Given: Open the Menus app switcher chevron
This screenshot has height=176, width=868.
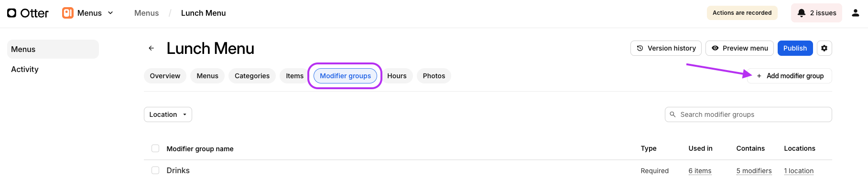Looking at the screenshot, I should (110, 13).
